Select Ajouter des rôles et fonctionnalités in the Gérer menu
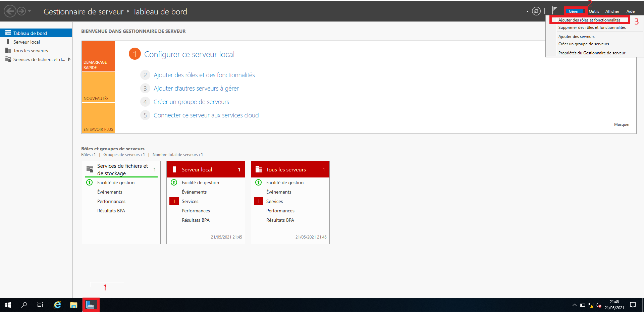 [x=589, y=20]
